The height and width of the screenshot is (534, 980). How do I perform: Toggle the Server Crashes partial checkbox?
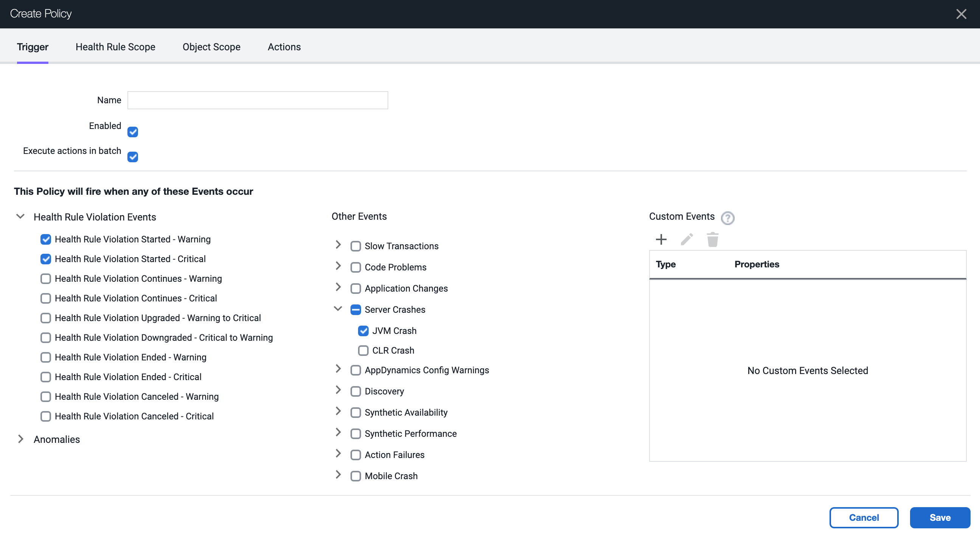point(356,310)
